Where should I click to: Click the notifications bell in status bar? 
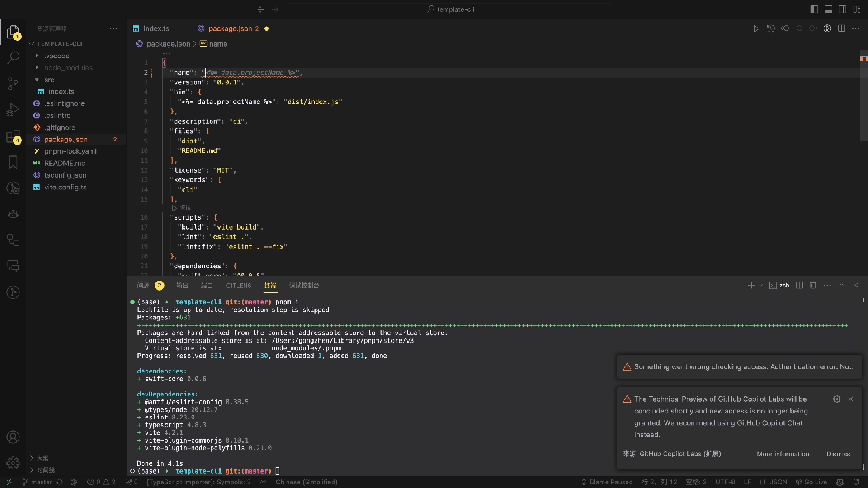(856, 482)
